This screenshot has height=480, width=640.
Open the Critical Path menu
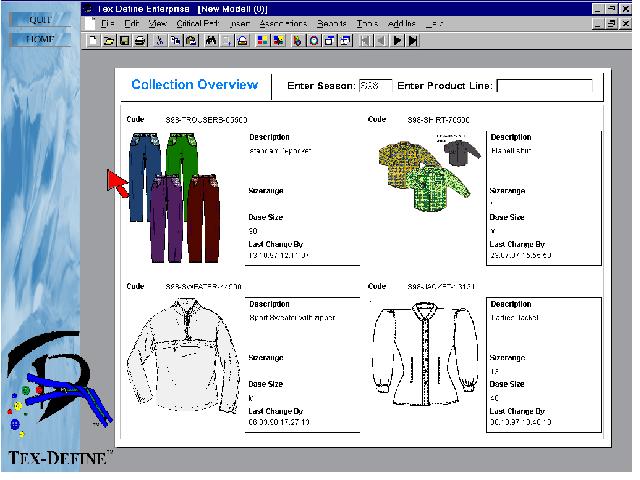(x=199, y=23)
